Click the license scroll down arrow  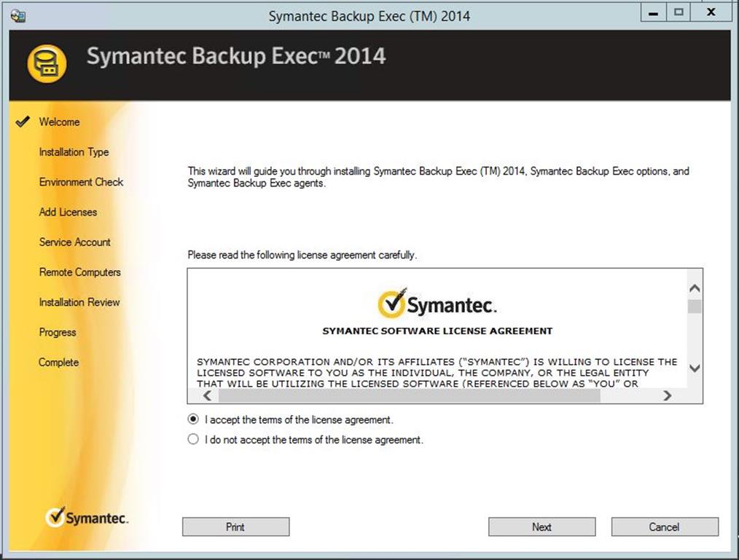(x=695, y=368)
